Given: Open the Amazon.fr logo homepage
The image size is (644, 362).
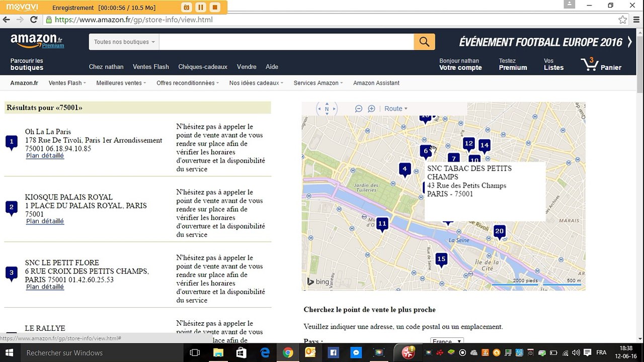Looking at the screenshot, I should click(37, 40).
